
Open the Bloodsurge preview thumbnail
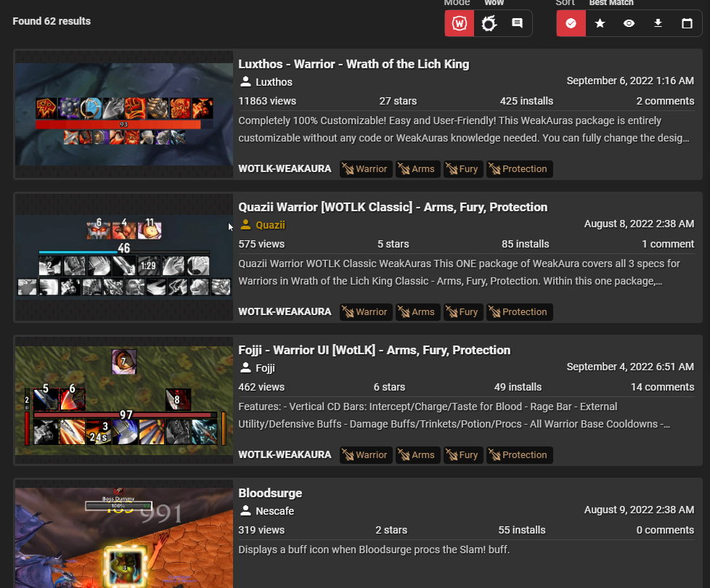point(124,534)
